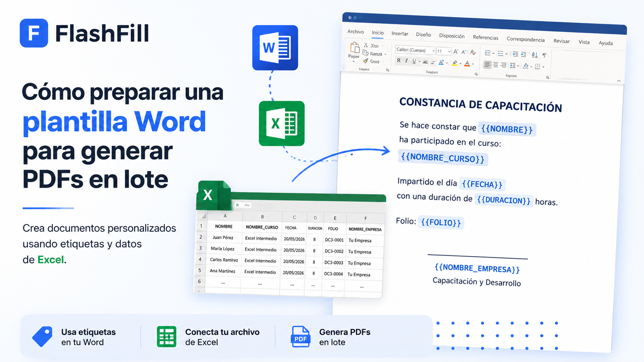Toggle strikethrough formatting
Viewport: 644px width, 362px height.
point(425,62)
